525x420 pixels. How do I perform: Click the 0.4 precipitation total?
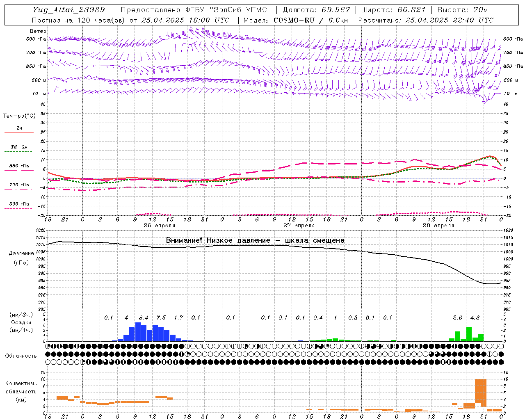318,317
